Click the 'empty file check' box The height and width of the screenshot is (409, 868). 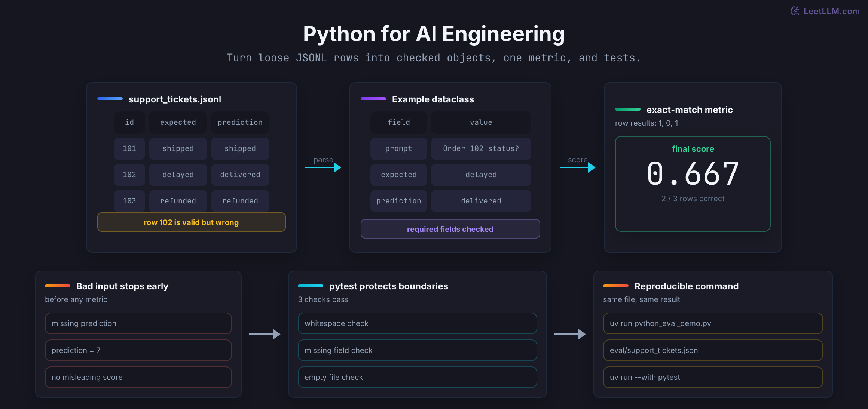point(418,377)
